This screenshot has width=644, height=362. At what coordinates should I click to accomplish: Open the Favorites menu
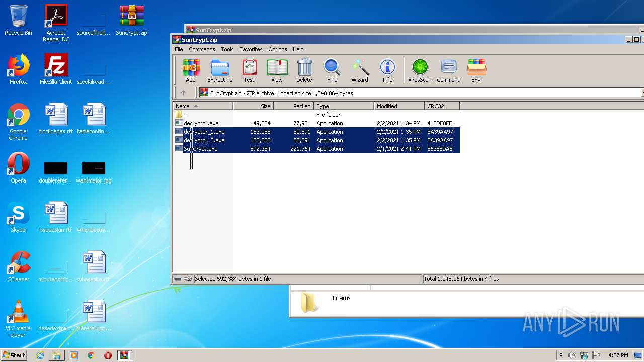tap(251, 49)
